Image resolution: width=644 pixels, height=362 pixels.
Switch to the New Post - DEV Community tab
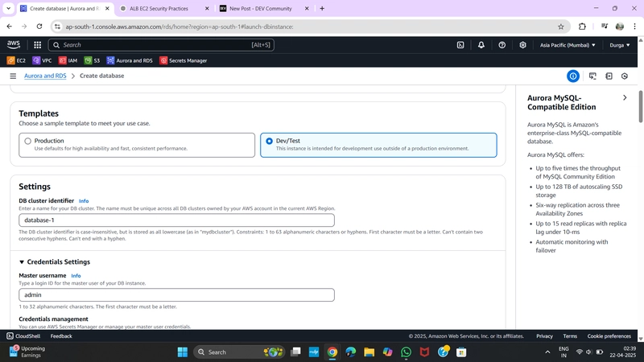(x=260, y=8)
